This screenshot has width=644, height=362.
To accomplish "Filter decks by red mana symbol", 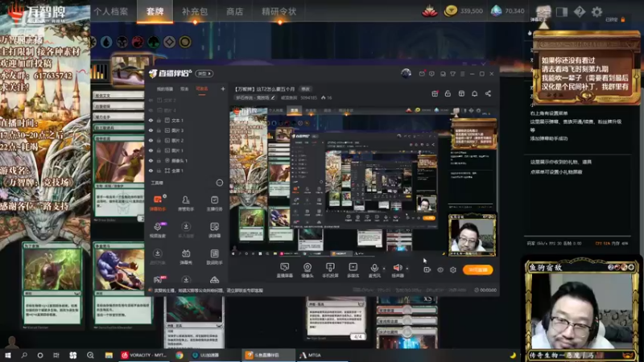I will coord(138,42).
